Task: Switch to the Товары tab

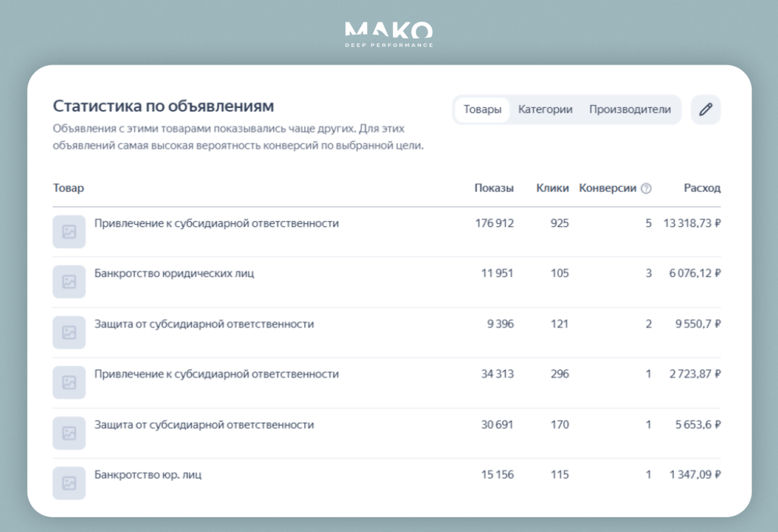Action: (x=482, y=110)
